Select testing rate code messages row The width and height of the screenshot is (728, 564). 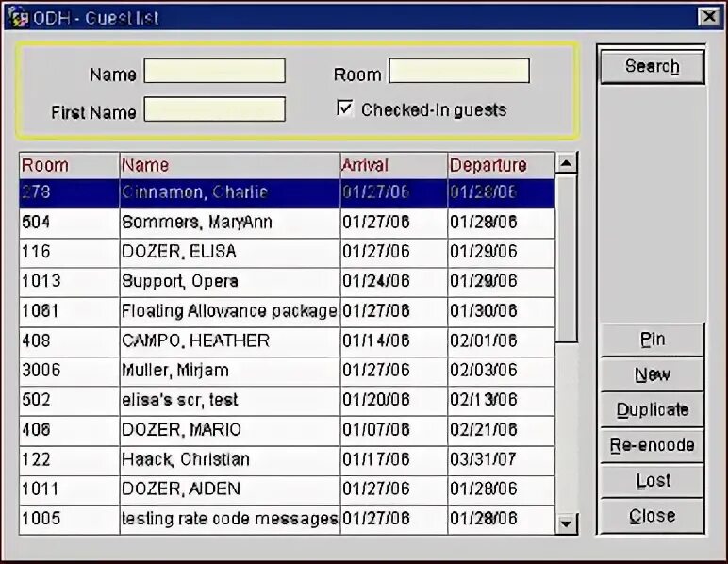coord(287,520)
